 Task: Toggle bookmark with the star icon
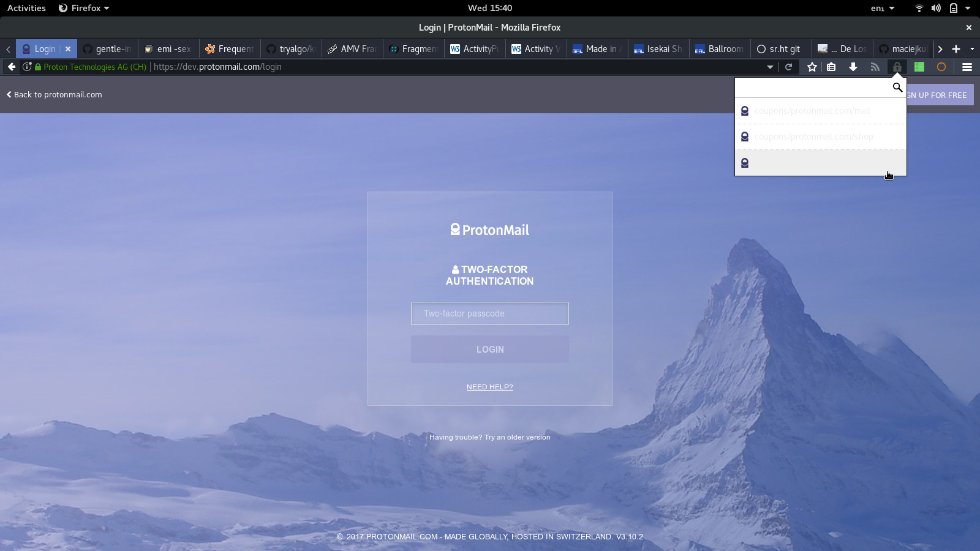pos(811,67)
